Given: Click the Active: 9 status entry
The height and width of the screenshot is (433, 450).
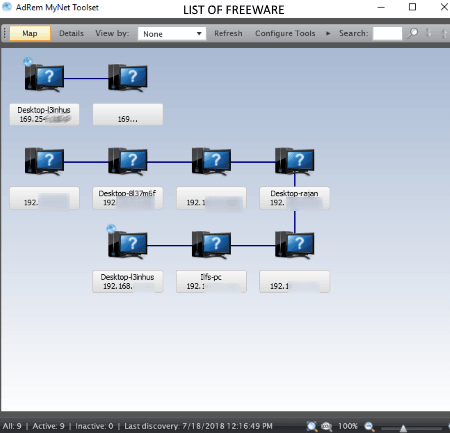Looking at the screenshot, I should coord(48,426).
